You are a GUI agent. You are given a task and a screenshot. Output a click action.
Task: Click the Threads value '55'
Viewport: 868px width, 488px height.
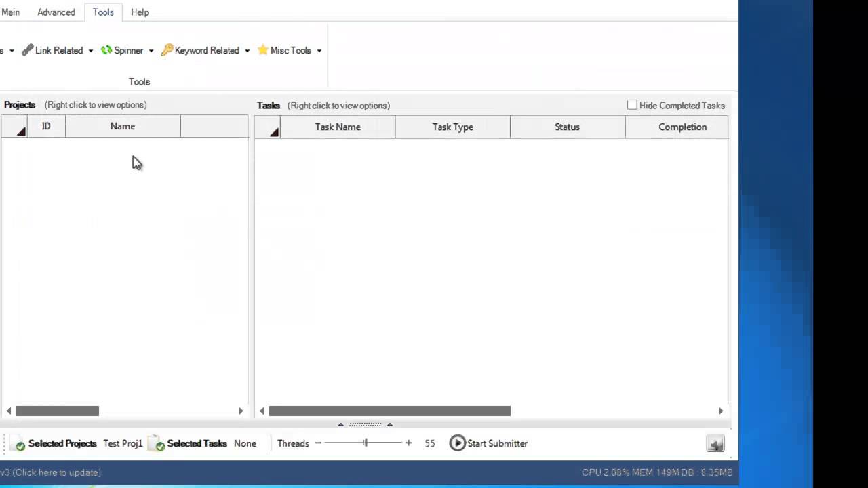point(430,443)
